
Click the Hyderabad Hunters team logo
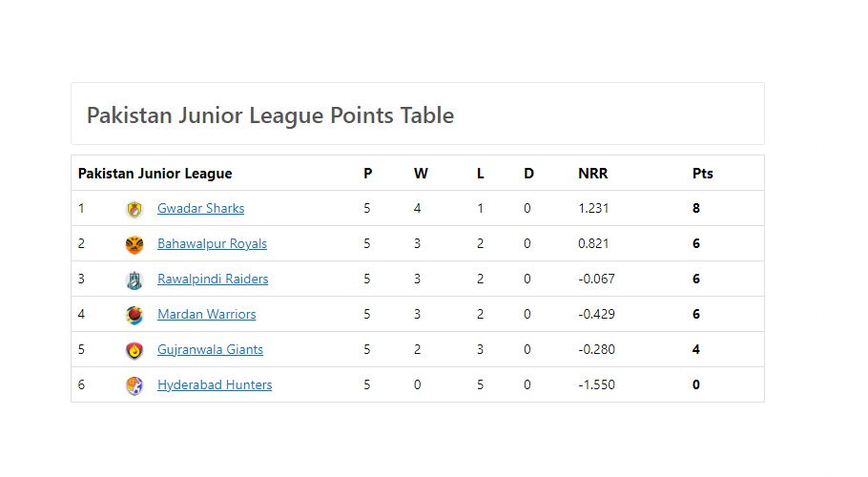(x=134, y=385)
